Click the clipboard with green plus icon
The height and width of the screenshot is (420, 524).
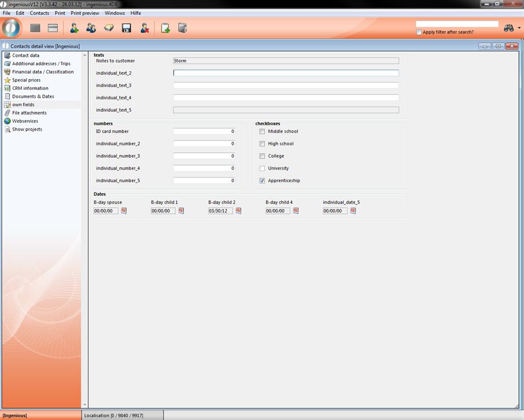click(x=165, y=28)
